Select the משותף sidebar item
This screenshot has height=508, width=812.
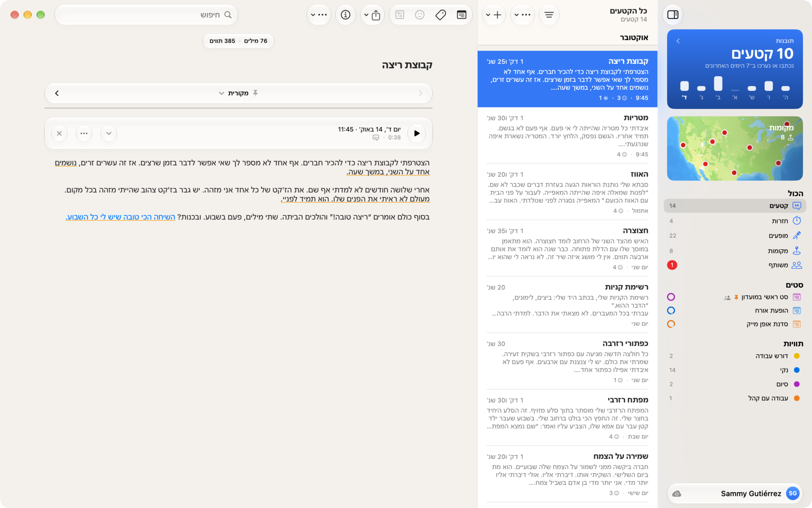coord(735,265)
